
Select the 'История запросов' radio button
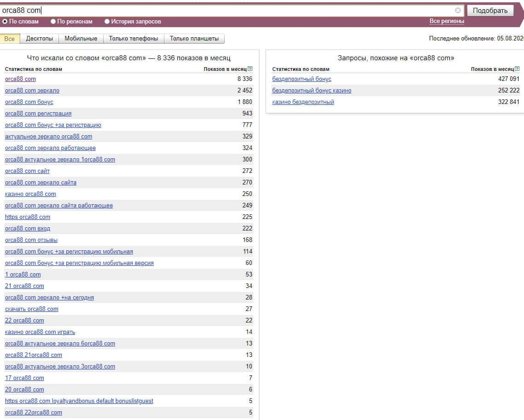click(x=107, y=21)
